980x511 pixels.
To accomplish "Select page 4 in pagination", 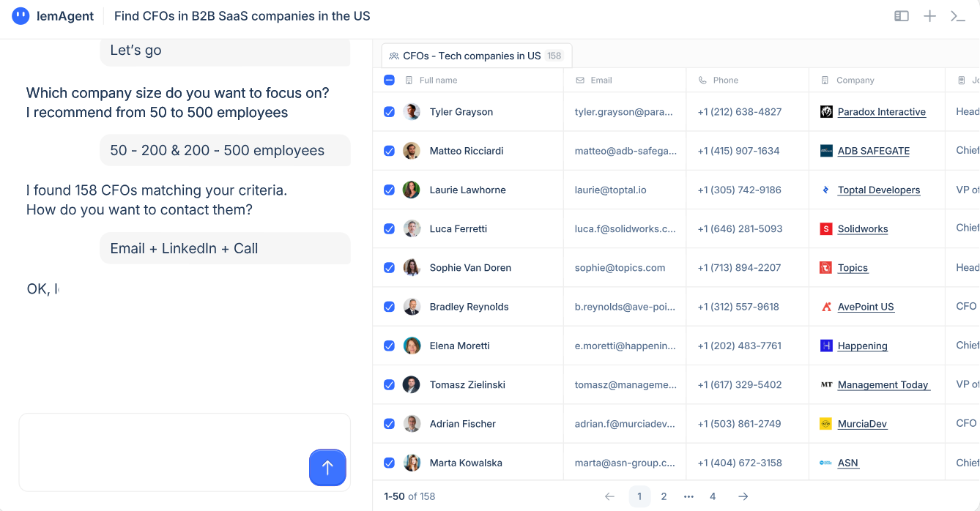I will coord(713,496).
